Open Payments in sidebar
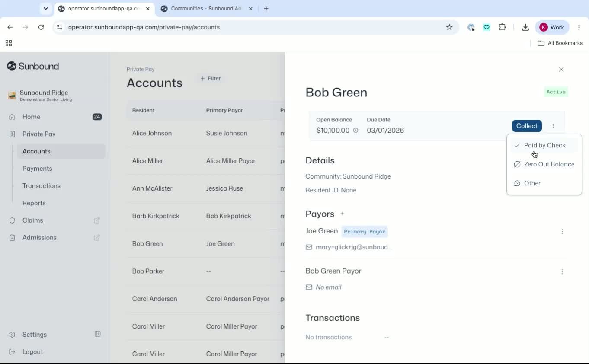Screen dimensions: 589x364 point(37,169)
